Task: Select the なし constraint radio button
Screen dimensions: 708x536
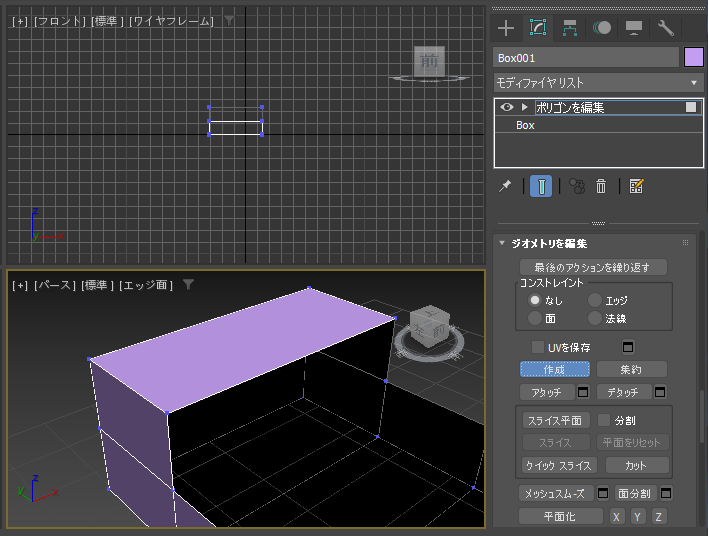Action: pyautogui.click(x=535, y=300)
